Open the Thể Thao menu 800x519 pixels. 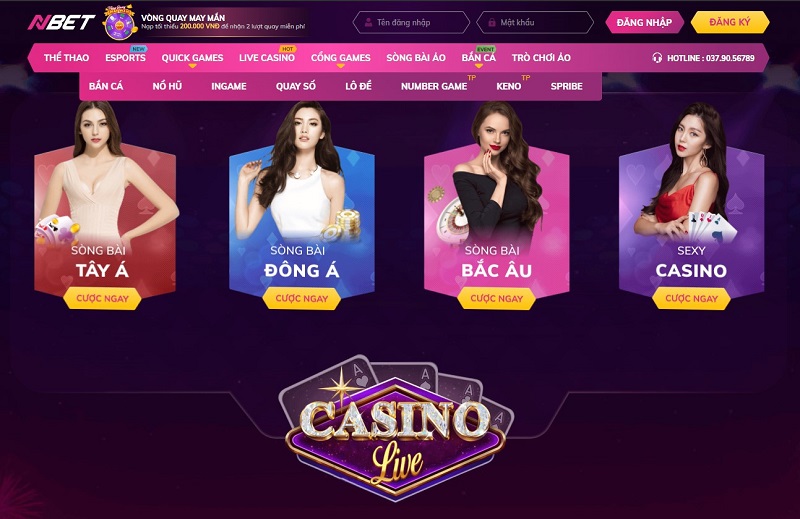(66, 58)
